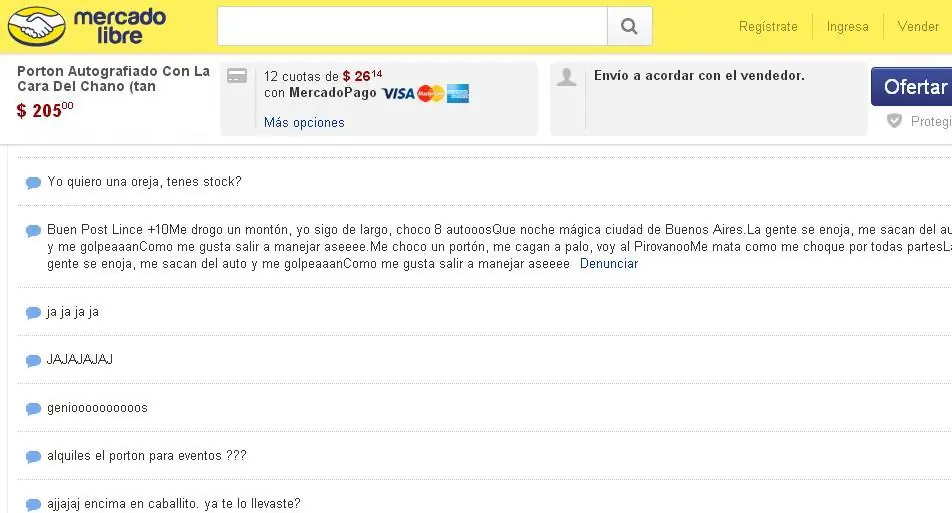Click comment 'ajjajaj encima en caballito. ya te lo llevaste?'
Viewport: 952px width, 513px height.
pyautogui.click(x=174, y=503)
